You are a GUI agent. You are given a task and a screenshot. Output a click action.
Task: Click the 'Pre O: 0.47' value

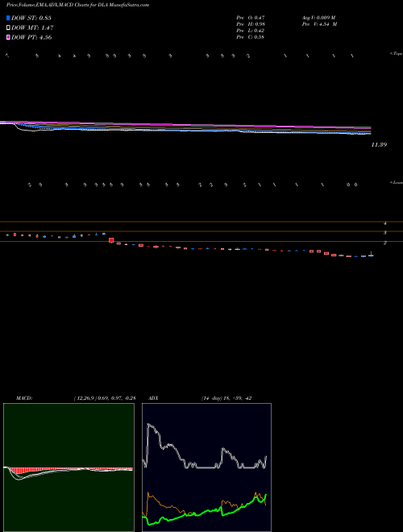[x=251, y=17]
